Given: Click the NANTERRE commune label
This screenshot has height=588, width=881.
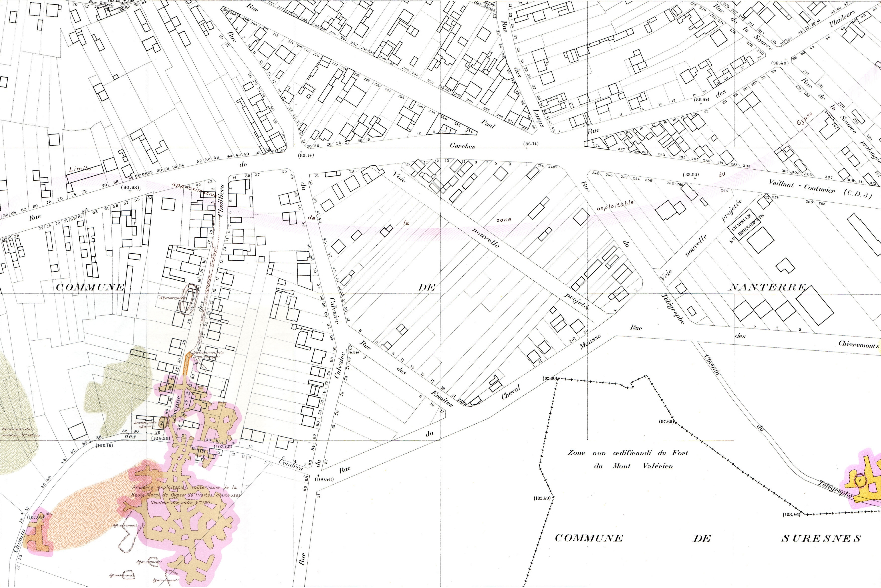Looking at the screenshot, I should tap(767, 288).
